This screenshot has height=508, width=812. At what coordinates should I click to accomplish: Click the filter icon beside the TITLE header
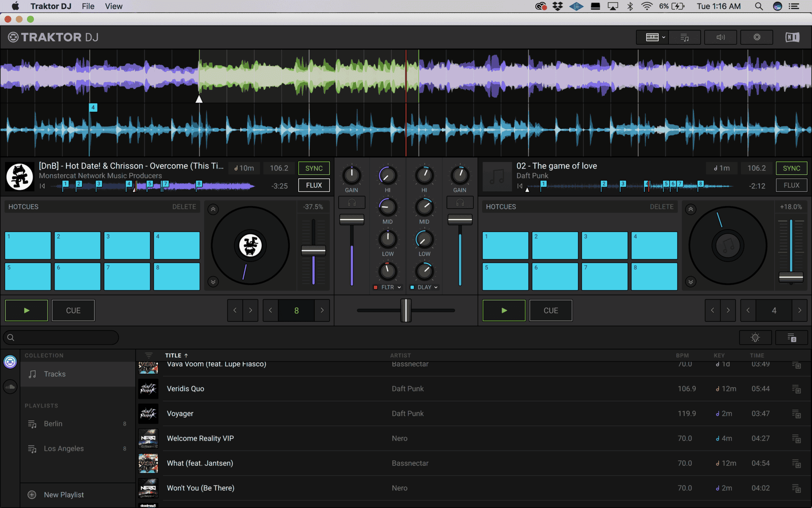148,356
